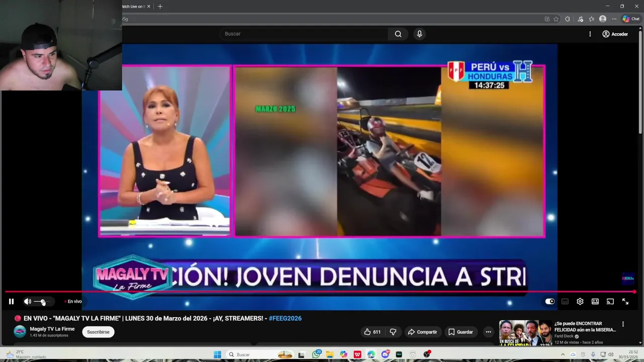The image size is (644, 362).
Task: Open the browser favorites list
Action: (x=591, y=19)
